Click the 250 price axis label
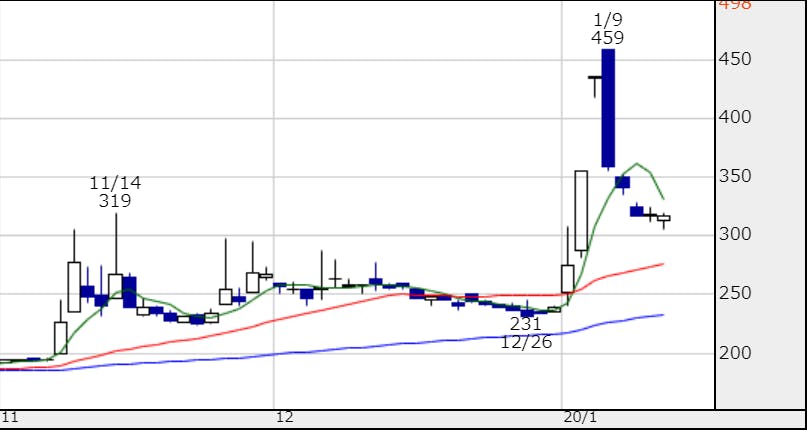Screen dimensions: 807x430 tap(734, 294)
